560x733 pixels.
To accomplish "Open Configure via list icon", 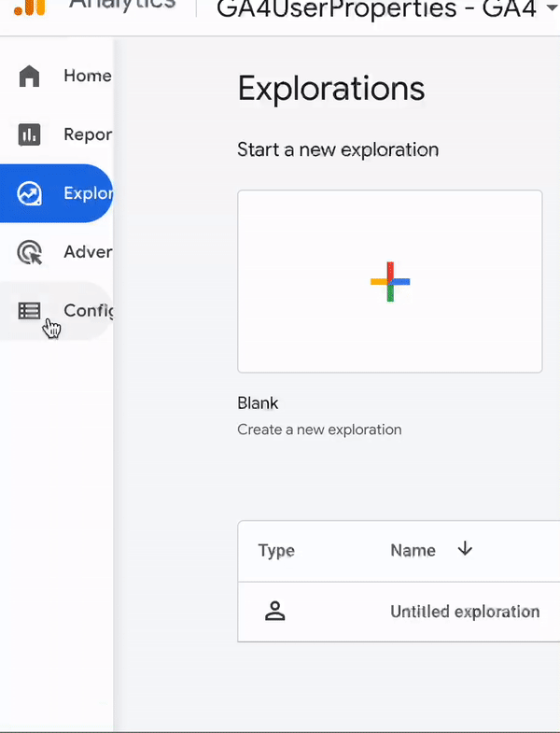I will [x=29, y=311].
